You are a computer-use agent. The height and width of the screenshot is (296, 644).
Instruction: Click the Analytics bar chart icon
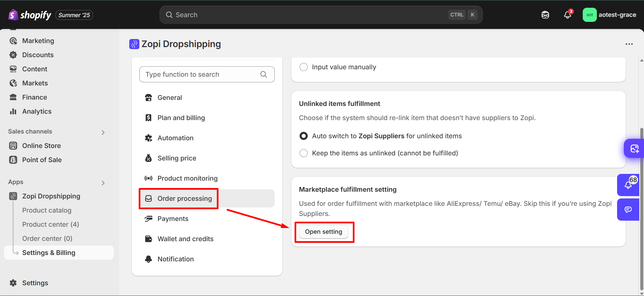(13, 111)
